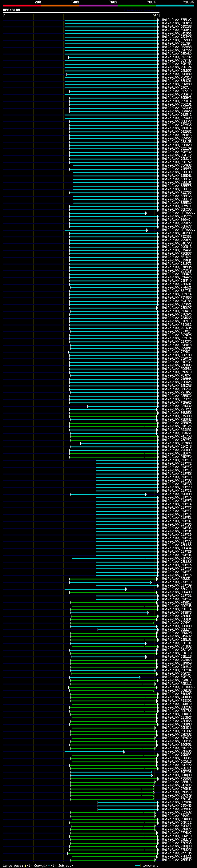This screenshot has width=197, height=868.
Task: Select label UniRef100_Q9LD57
Action: coord(177,71)
